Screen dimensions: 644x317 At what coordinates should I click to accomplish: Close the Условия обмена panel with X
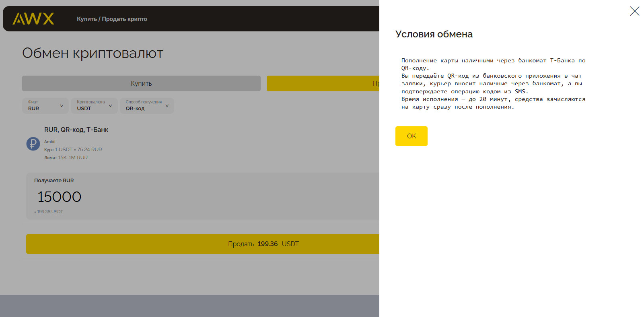(x=634, y=11)
